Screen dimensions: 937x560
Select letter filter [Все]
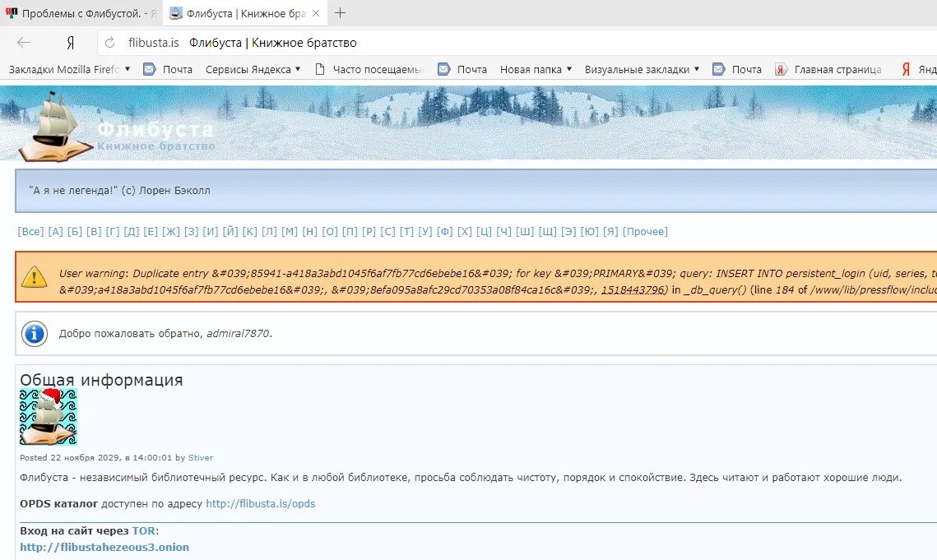(x=30, y=231)
